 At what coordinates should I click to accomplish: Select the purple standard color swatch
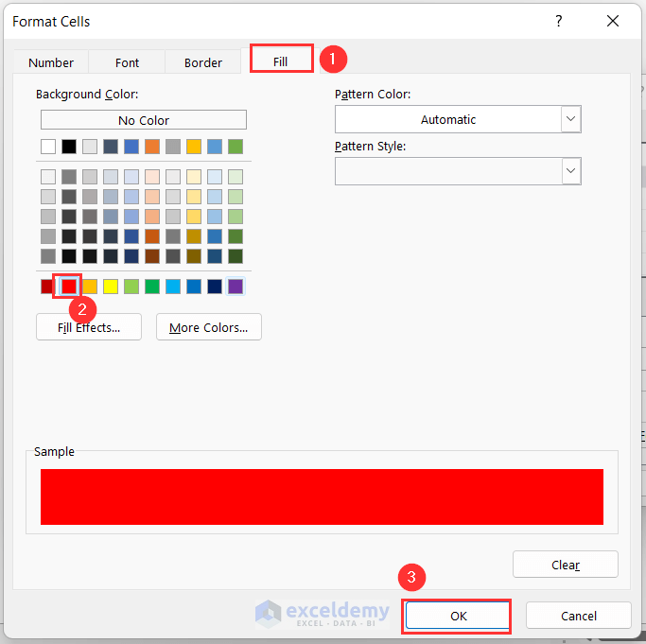[236, 286]
